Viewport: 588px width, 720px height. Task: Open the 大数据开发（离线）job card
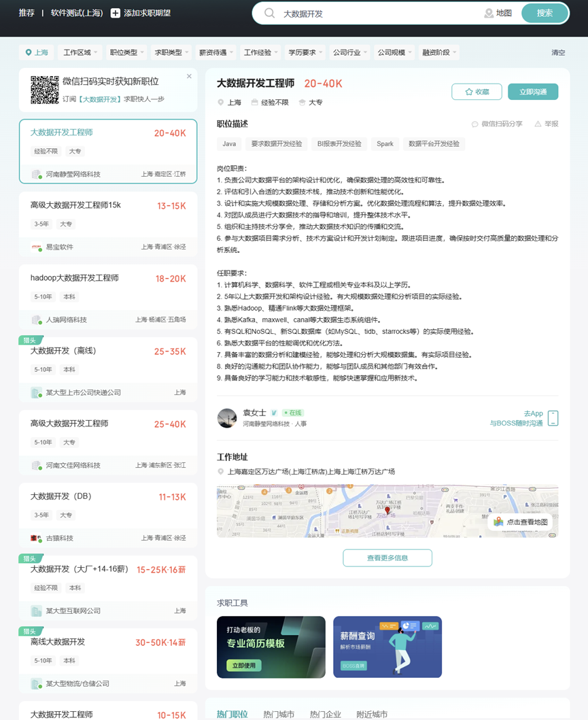click(108, 370)
